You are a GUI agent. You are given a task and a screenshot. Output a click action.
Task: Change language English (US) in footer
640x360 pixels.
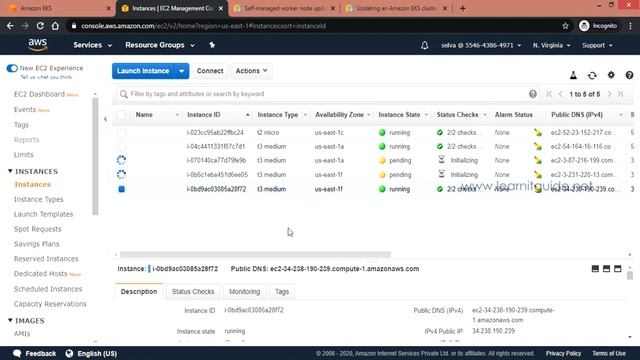pyautogui.click(x=91, y=353)
